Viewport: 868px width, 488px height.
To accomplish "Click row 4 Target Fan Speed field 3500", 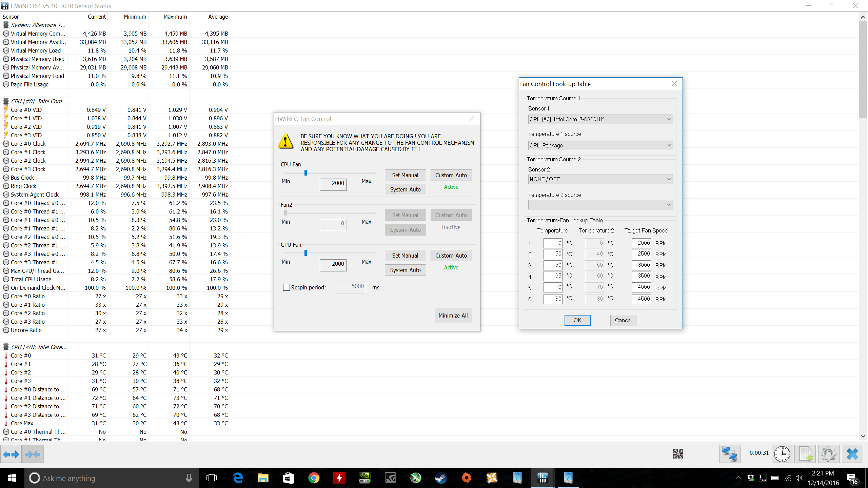I will pyautogui.click(x=641, y=276).
